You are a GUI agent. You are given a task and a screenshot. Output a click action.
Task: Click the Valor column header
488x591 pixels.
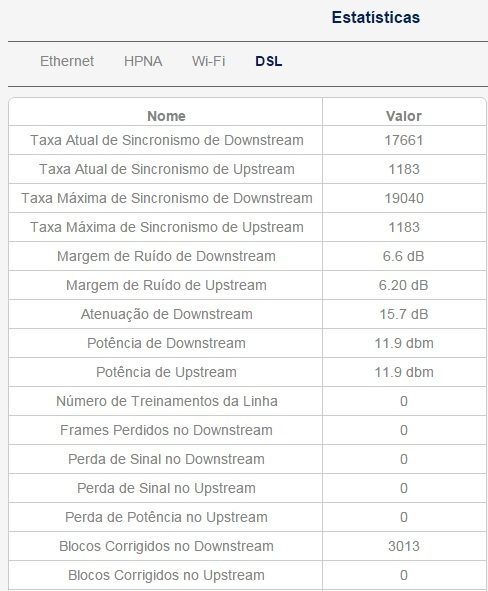[404, 116]
